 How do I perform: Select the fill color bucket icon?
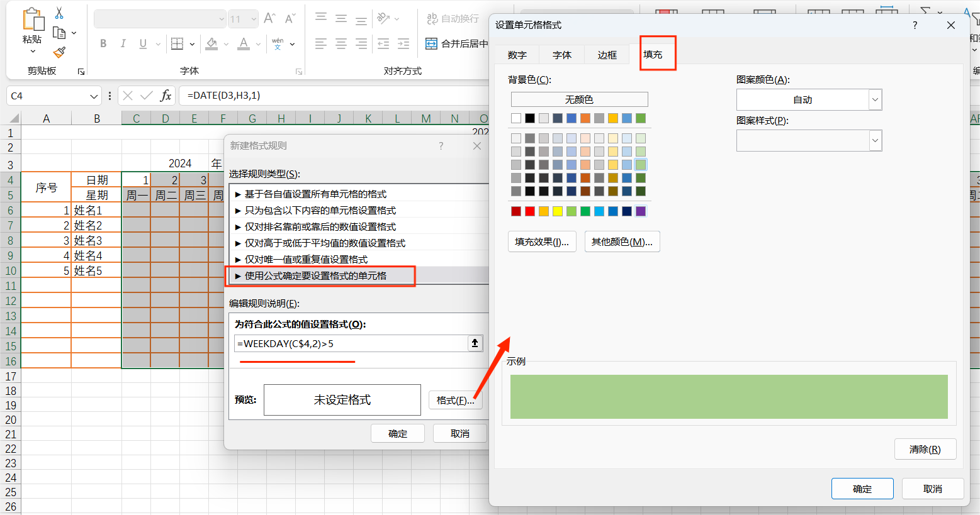[x=211, y=43]
